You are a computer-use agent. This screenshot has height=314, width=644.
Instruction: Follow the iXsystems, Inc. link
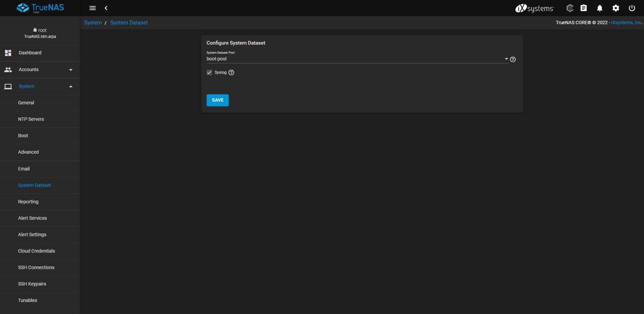(x=626, y=23)
